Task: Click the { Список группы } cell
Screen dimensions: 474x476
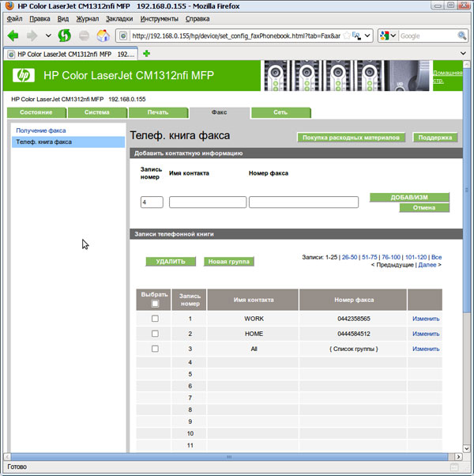Action: click(x=354, y=349)
